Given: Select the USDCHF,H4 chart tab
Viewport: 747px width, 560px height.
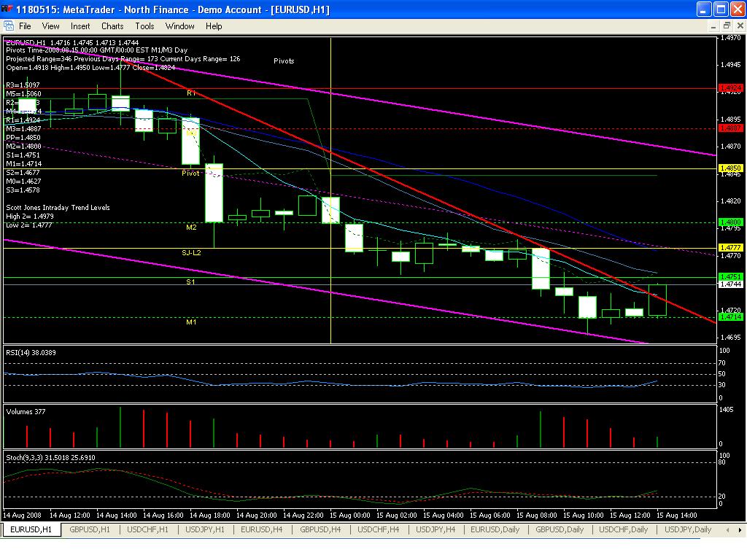Looking at the screenshot, I should [x=378, y=529].
